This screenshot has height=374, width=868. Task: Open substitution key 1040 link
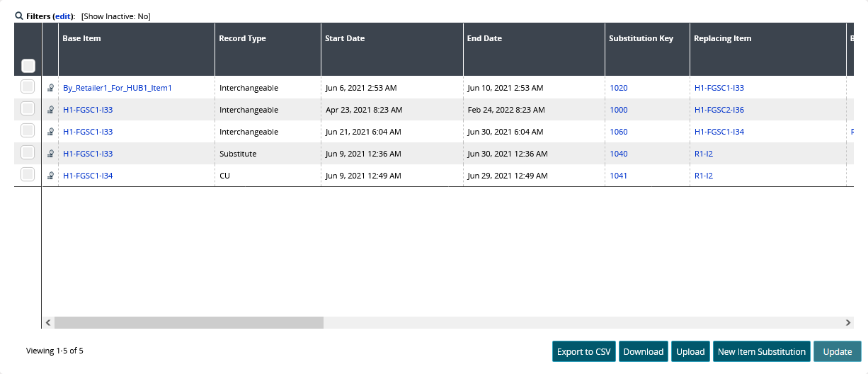pos(619,154)
